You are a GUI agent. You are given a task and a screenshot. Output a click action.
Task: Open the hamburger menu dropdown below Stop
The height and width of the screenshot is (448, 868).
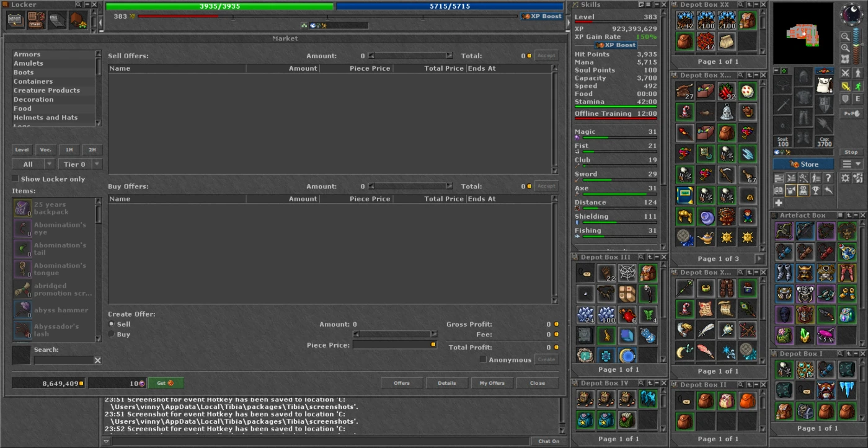[851, 164]
